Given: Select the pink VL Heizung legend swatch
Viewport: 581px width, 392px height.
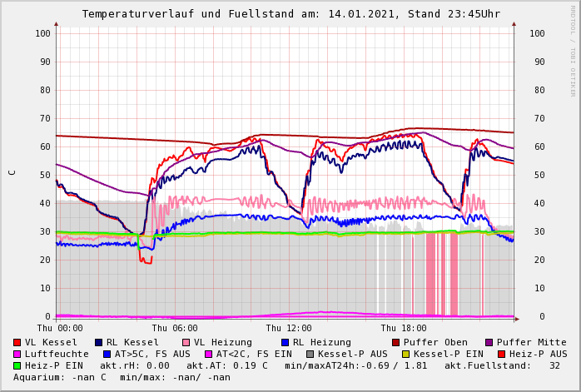Looking at the screenshot, I should click(x=186, y=343).
